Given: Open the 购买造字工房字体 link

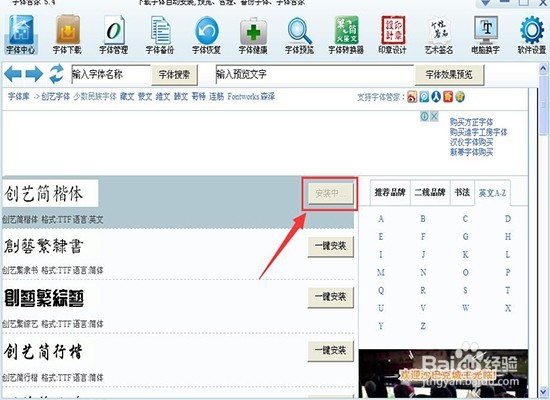Looking at the screenshot, I should click(478, 132).
